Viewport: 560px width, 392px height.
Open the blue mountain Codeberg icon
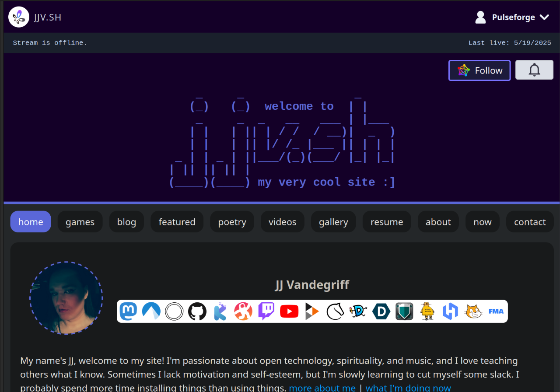coord(151,311)
